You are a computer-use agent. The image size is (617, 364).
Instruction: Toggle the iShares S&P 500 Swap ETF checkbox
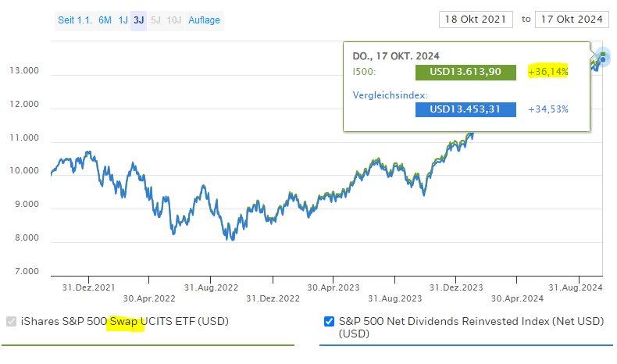point(11,321)
